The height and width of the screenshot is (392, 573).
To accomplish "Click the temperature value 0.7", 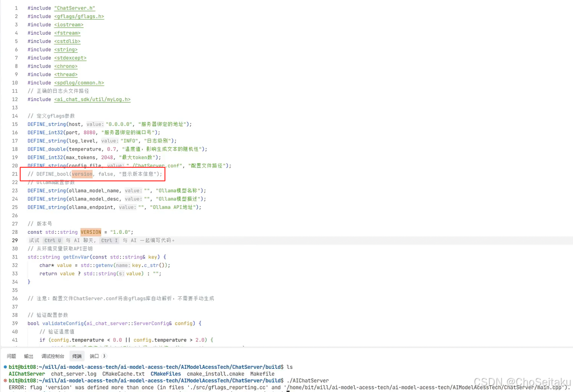I will (x=111, y=149).
